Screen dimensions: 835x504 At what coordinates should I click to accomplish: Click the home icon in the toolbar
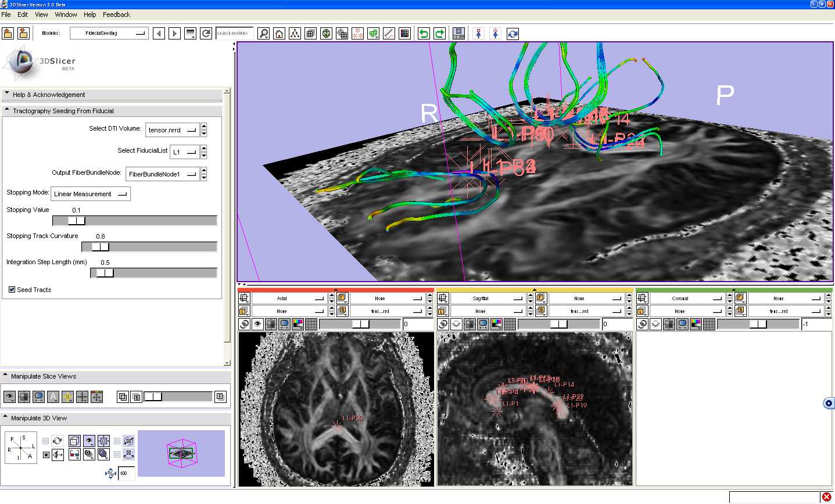(279, 34)
